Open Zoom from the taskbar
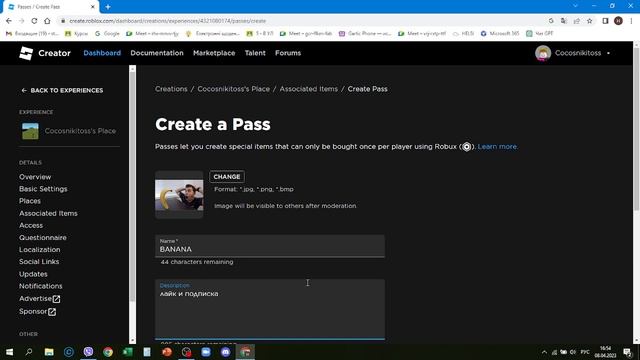The height and width of the screenshot is (360, 640). pos(206,352)
